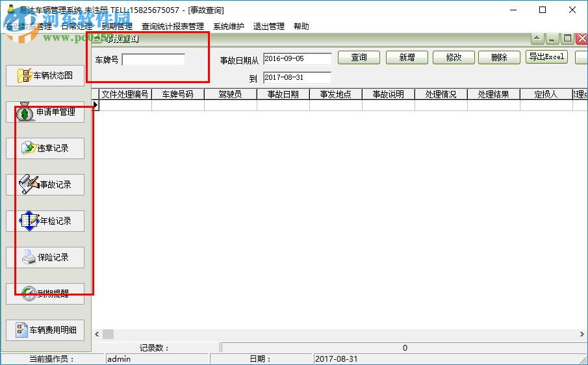Click the 文件处理编号 column header

pos(125,94)
